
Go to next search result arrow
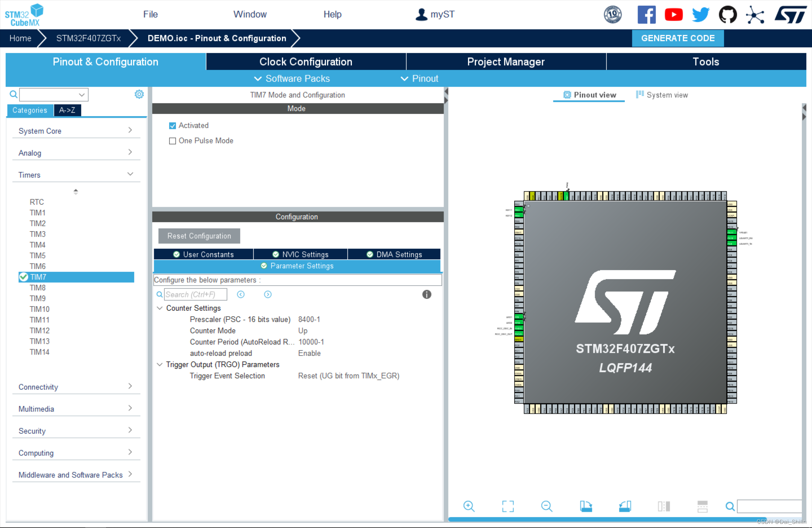point(268,294)
